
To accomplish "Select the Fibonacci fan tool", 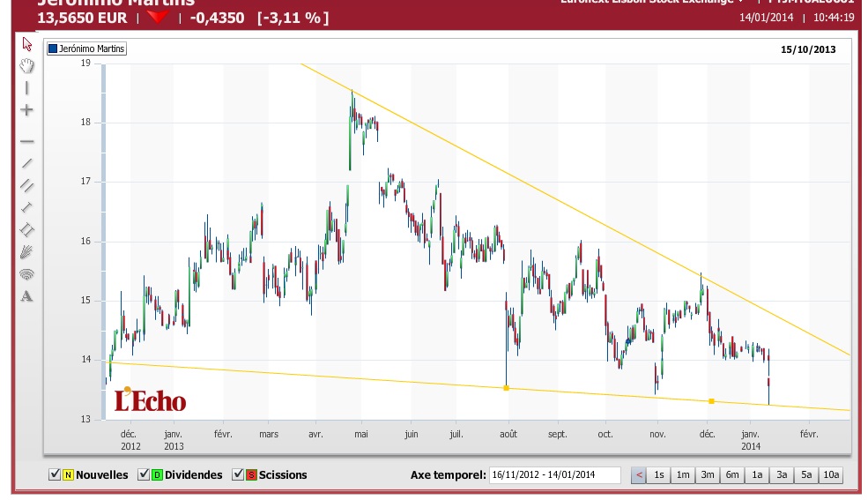I will pyautogui.click(x=26, y=252).
